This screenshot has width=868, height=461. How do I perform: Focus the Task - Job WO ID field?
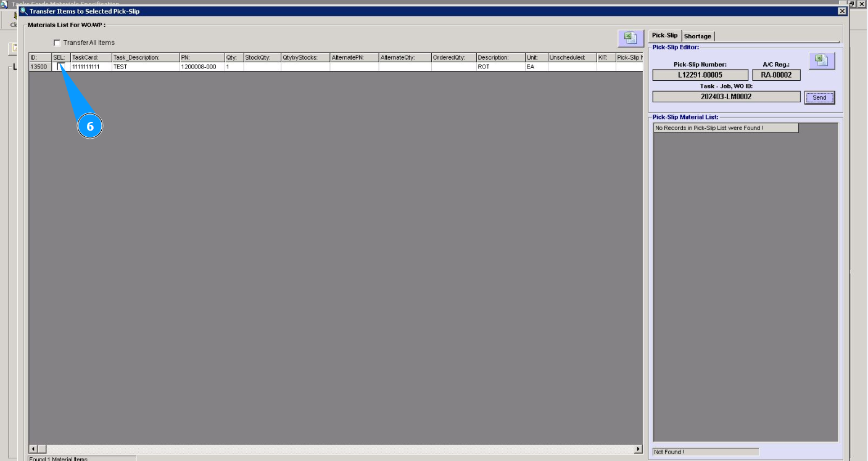pos(726,97)
